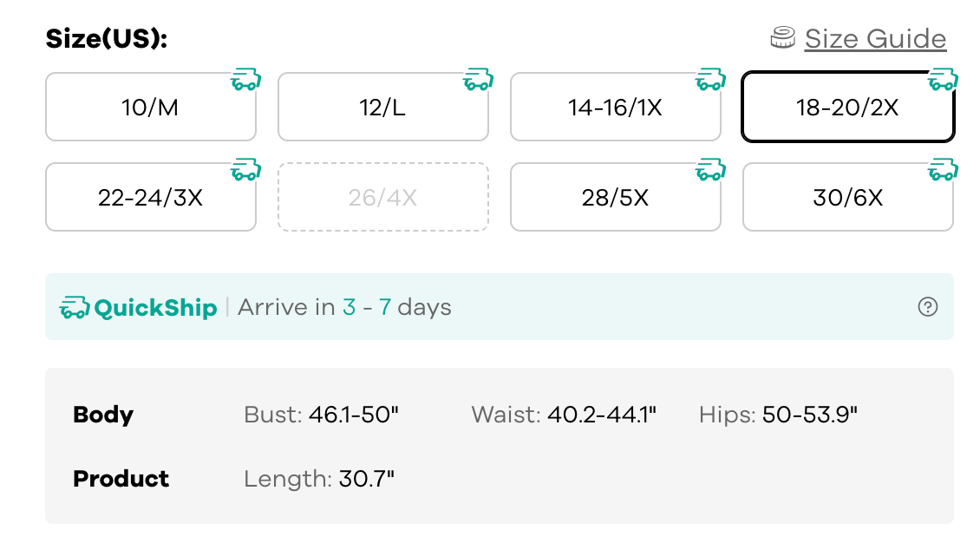Image resolution: width=980 pixels, height=543 pixels.
Task: Click the QuickShip logo in shipping banner
Action: point(139,307)
